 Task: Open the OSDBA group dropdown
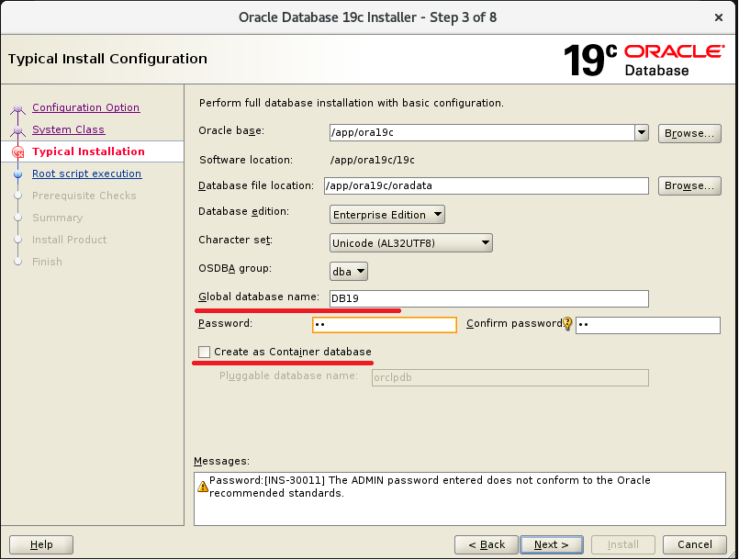pos(349,272)
